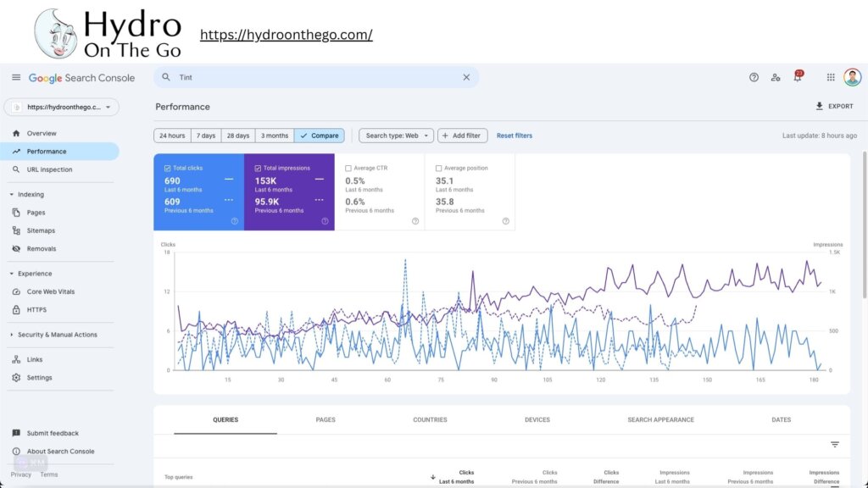Open the help question mark icon

point(754,77)
